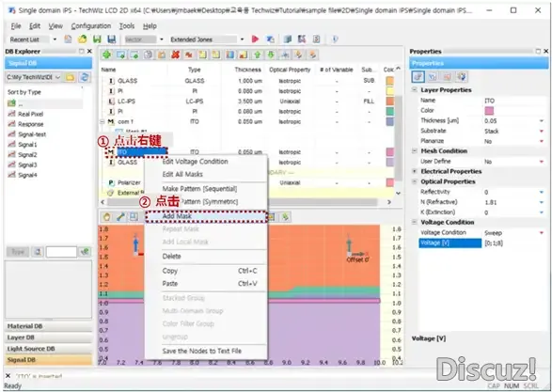Click the first Properties panel tab icon
The image size is (552, 392).
tap(418, 76)
